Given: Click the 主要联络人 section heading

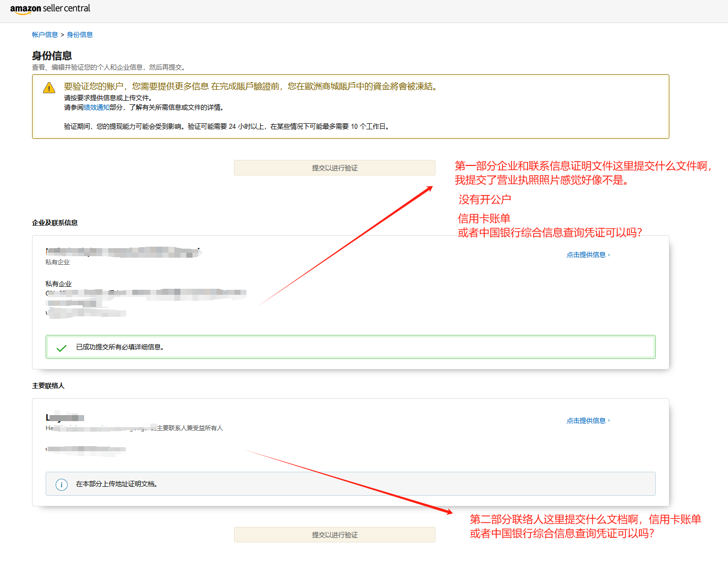Looking at the screenshot, I should click(48, 386).
